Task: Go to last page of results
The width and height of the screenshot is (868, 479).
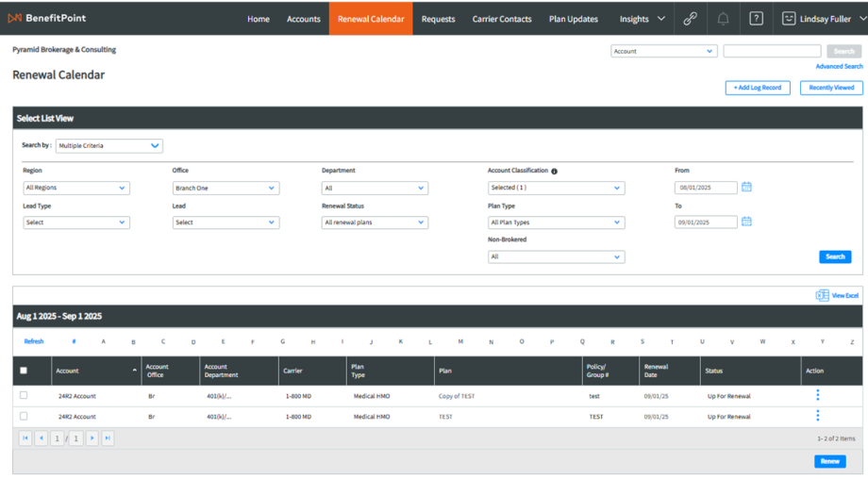Action: tap(108, 438)
